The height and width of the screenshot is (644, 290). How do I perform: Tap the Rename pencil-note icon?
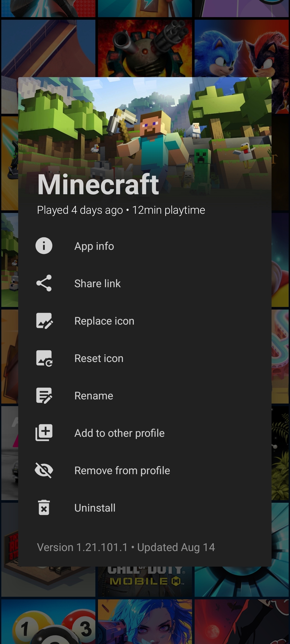[x=44, y=395]
